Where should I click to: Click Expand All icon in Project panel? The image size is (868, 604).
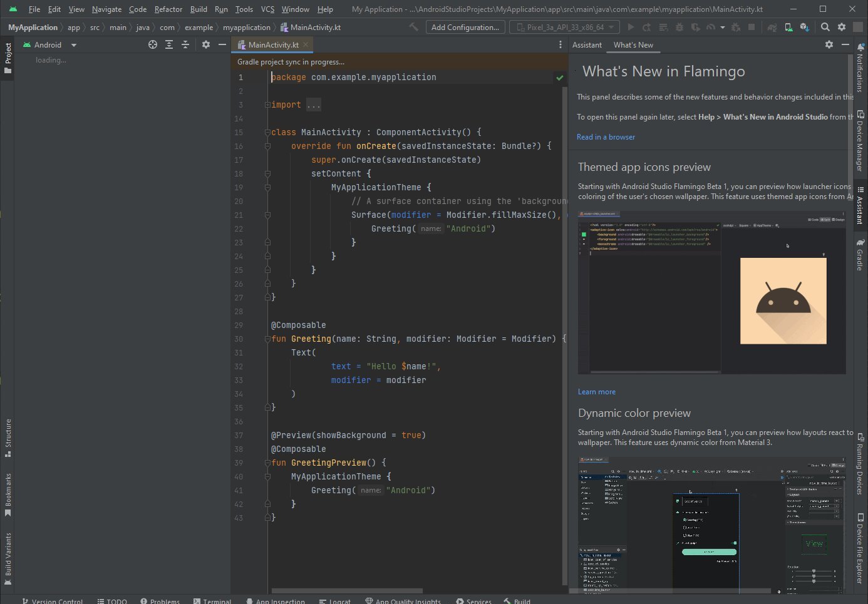[x=169, y=44]
